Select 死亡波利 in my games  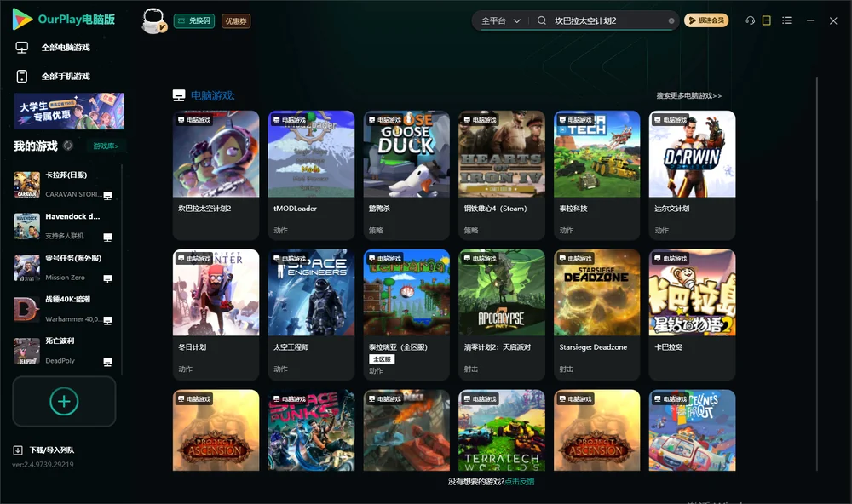[66, 352]
